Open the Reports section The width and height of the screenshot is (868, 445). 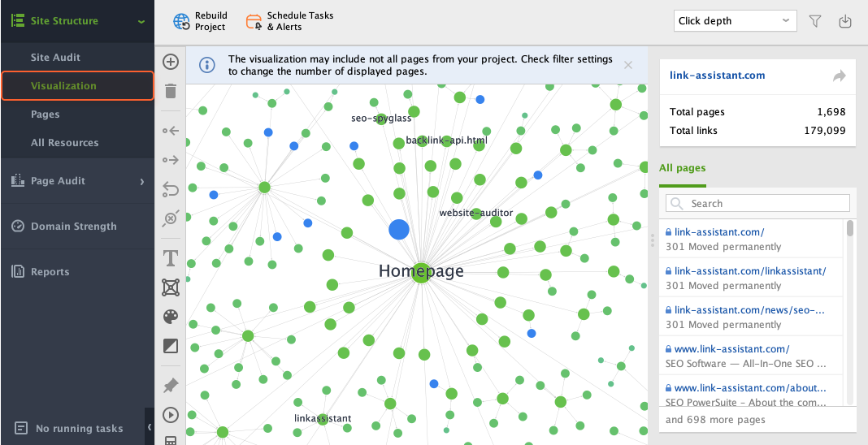coord(50,272)
